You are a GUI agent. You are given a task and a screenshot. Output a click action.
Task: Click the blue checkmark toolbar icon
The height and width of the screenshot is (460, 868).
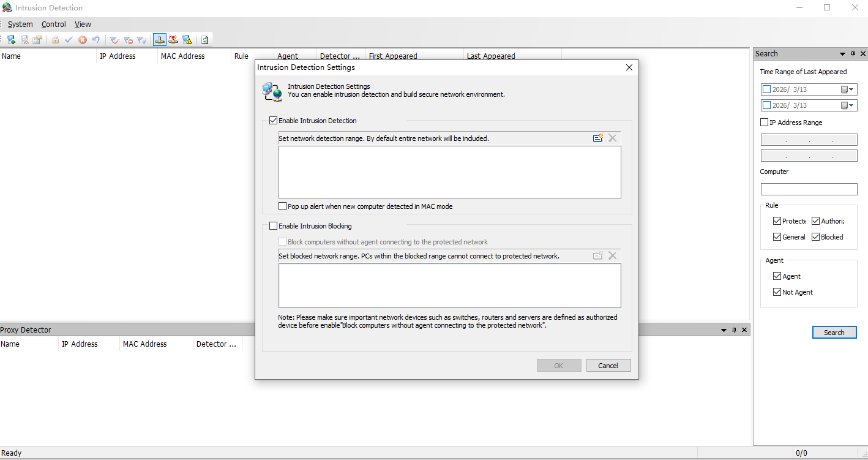(x=69, y=40)
